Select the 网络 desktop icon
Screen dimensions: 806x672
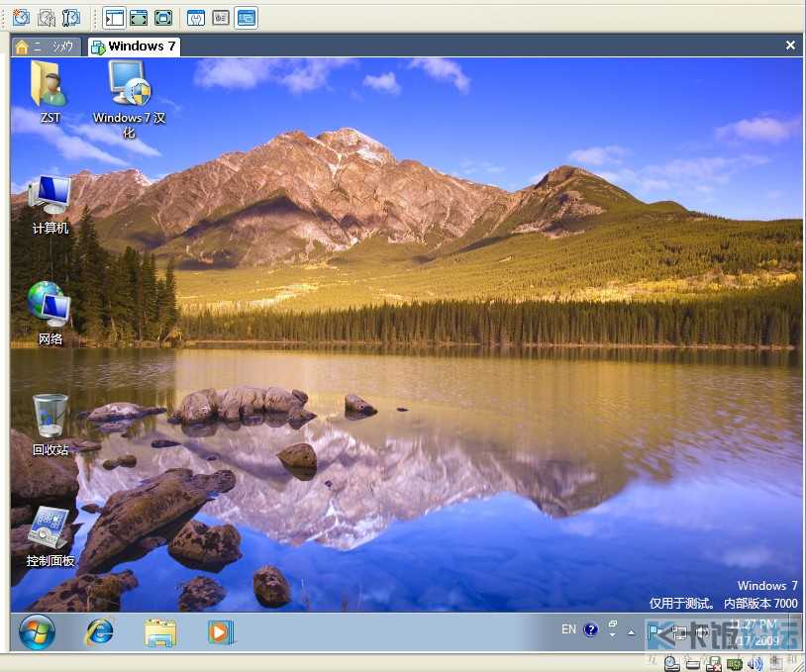[50, 314]
